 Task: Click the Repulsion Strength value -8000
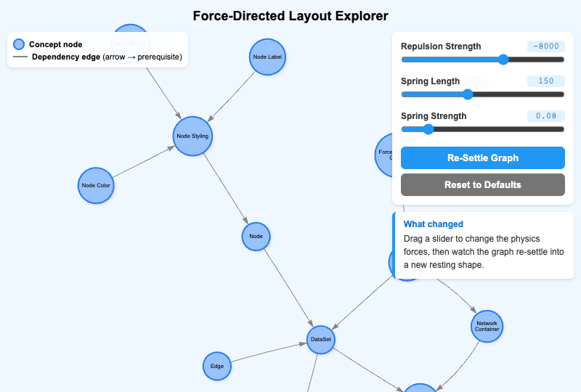(546, 46)
